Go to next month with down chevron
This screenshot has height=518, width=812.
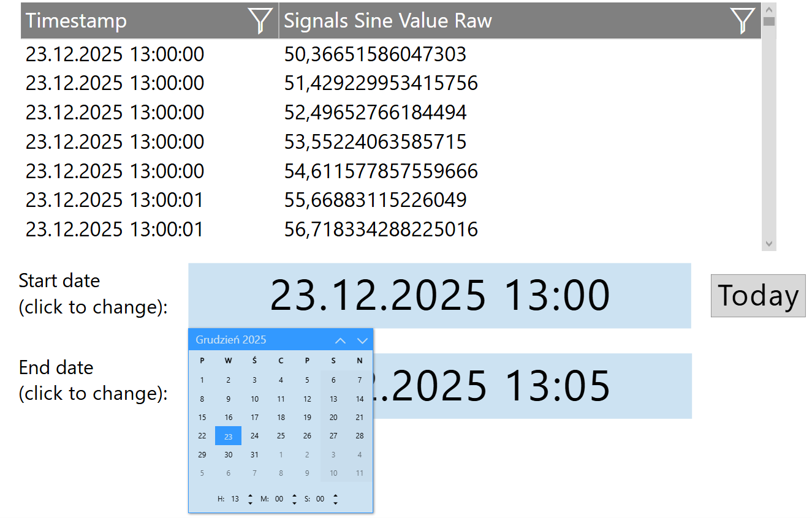(x=362, y=340)
